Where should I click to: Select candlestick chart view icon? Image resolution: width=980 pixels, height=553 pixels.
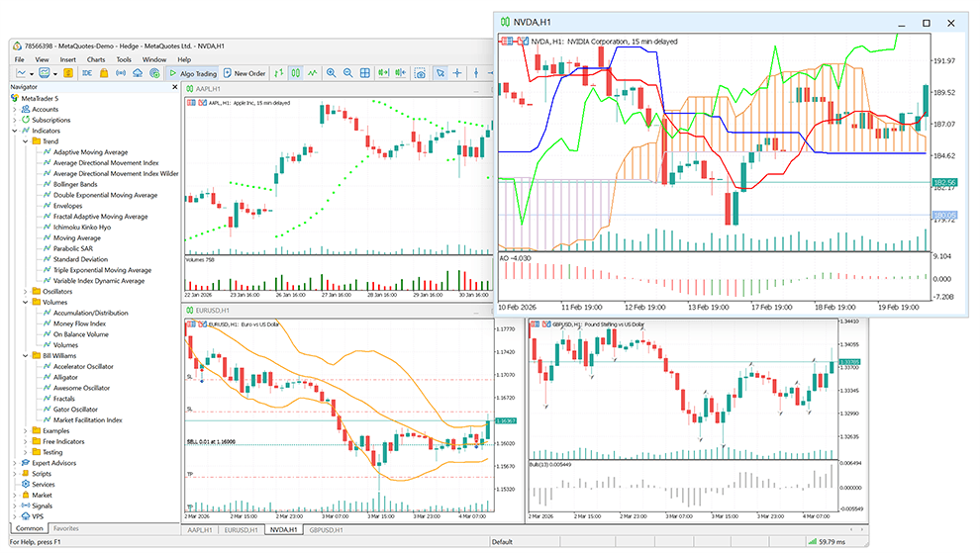point(296,73)
